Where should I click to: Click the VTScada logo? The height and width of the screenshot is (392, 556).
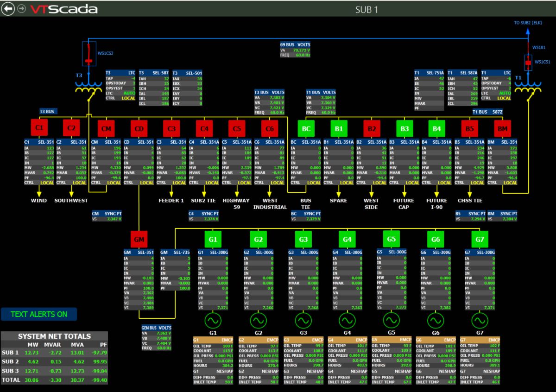coord(64,9)
